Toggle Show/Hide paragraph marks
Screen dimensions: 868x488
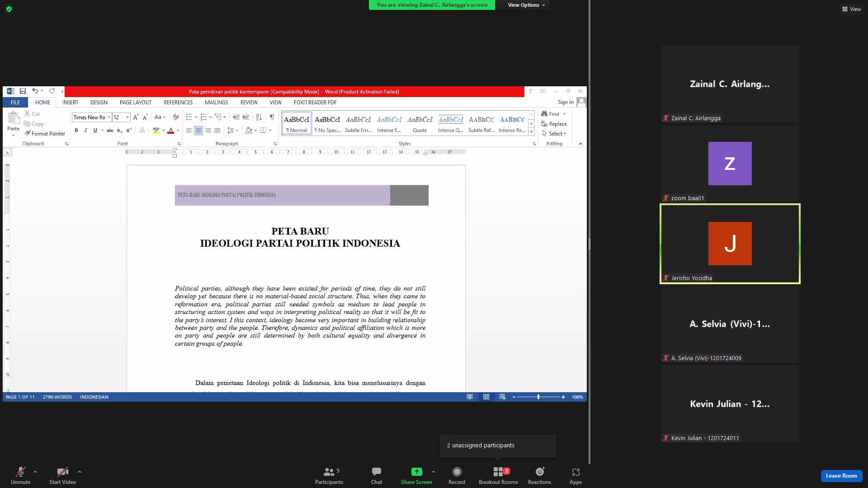pos(272,117)
